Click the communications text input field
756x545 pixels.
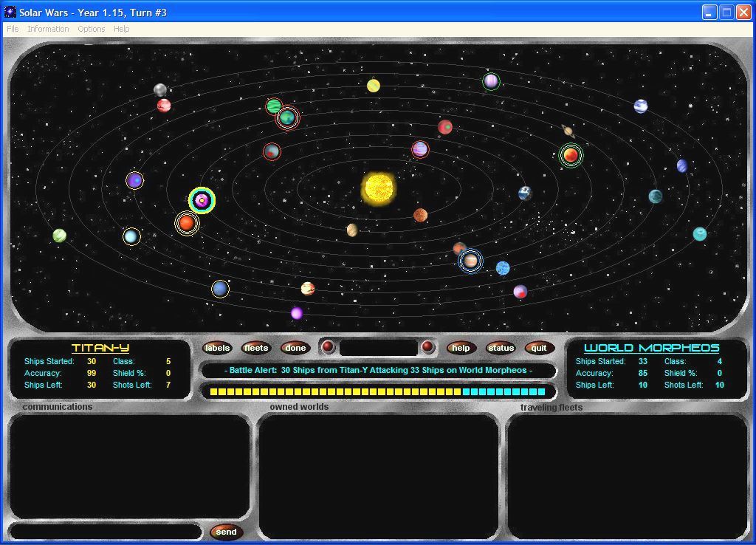click(x=103, y=531)
